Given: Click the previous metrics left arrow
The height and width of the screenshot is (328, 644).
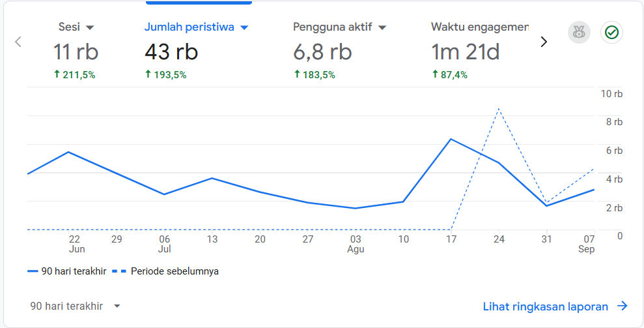Looking at the screenshot, I should tap(18, 42).
